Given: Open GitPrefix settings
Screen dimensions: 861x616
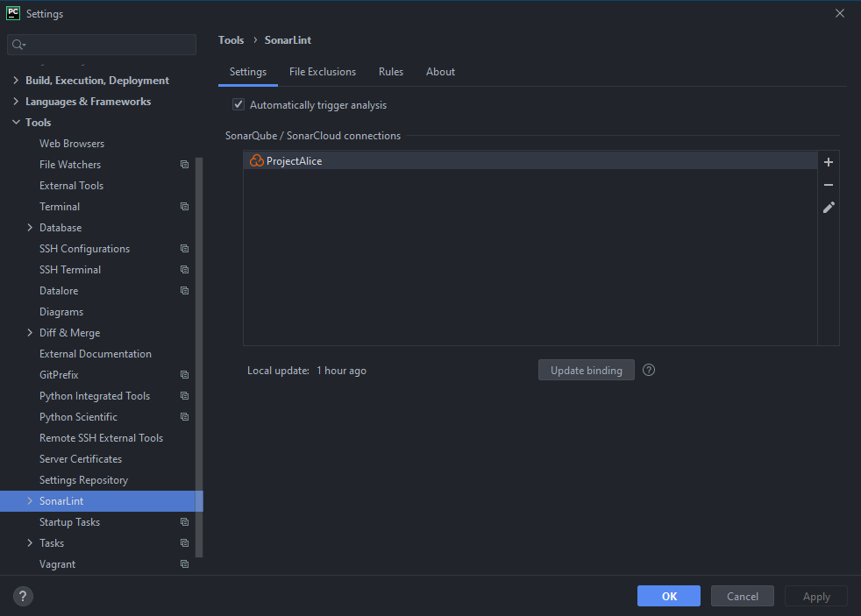Looking at the screenshot, I should click(59, 375).
